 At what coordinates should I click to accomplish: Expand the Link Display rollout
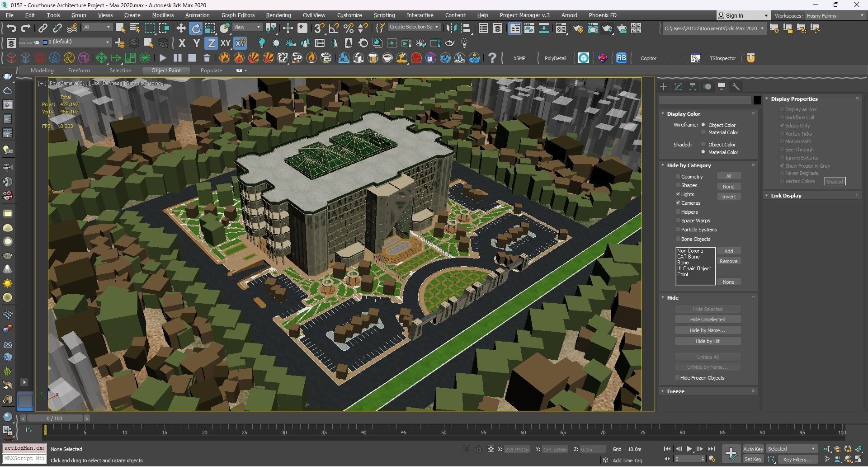pyautogui.click(x=786, y=196)
